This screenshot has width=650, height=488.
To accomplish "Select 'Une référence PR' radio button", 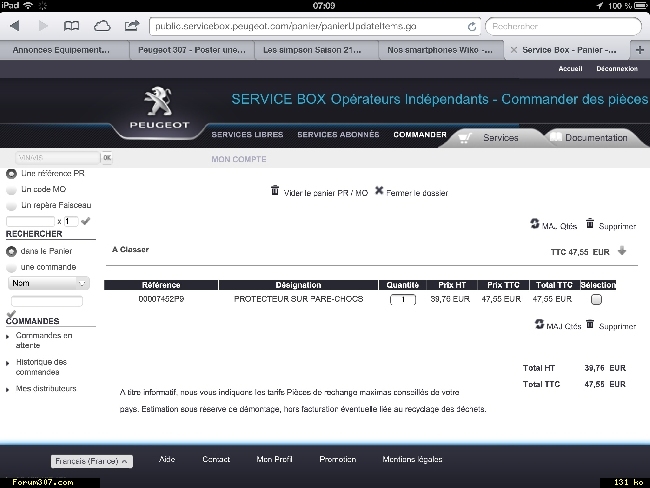I will click(11, 174).
